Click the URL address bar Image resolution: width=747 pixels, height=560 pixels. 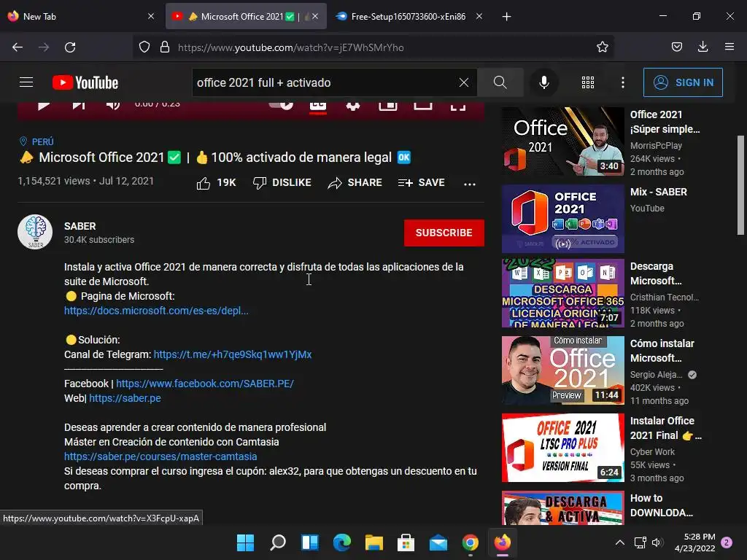click(x=373, y=47)
